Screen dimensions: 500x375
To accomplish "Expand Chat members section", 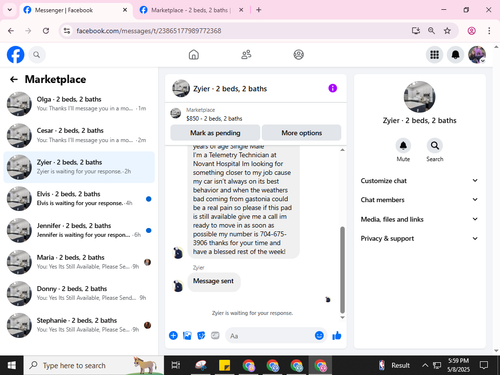I will pyautogui.click(x=419, y=200).
